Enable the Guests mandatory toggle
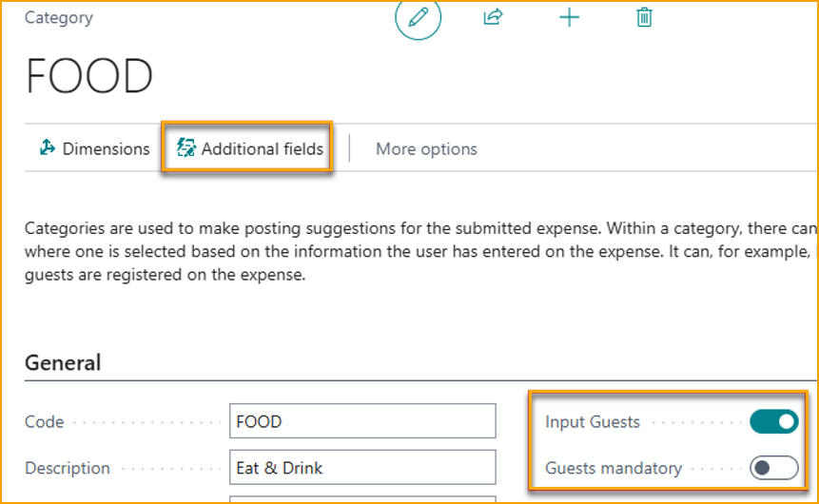Image resolution: width=819 pixels, height=504 pixels. [x=773, y=468]
